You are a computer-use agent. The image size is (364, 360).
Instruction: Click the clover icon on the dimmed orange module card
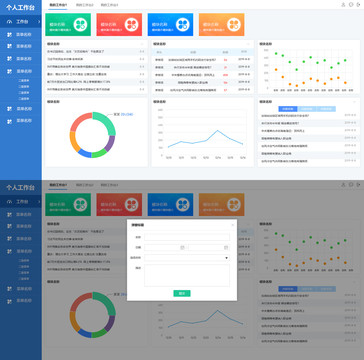pos(234,205)
